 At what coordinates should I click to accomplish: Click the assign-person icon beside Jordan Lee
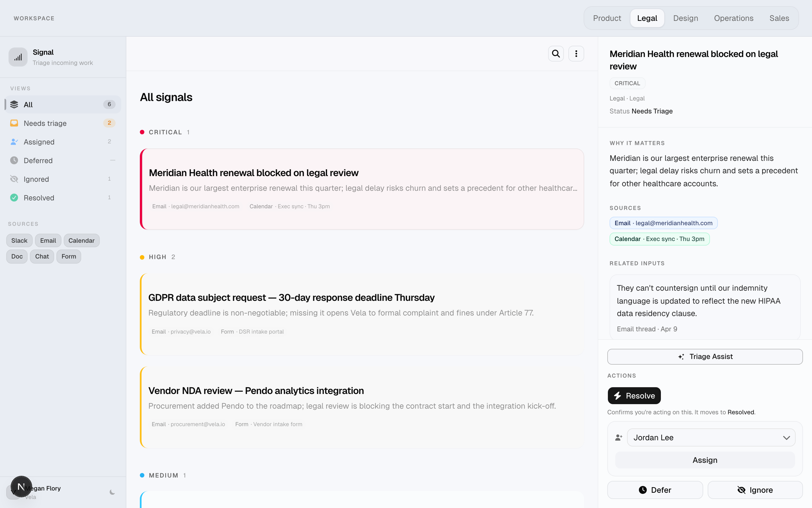[x=619, y=437]
